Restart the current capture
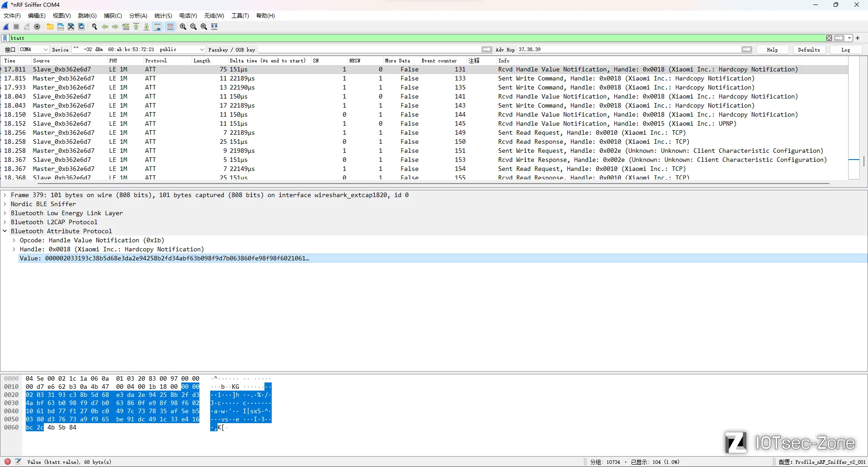This screenshot has width=868, height=467. [x=27, y=27]
